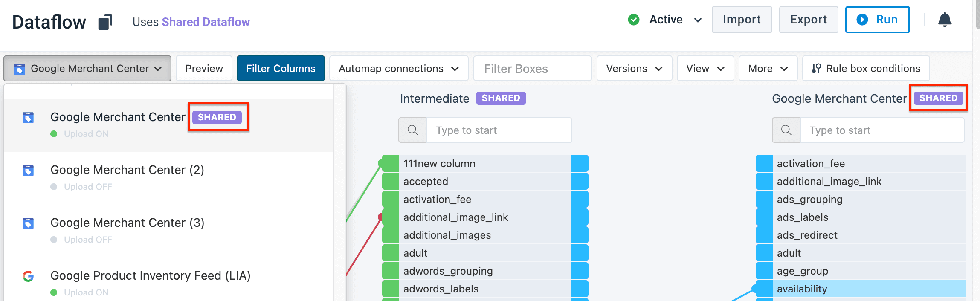
Task: Click the Filter Columns button
Action: click(281, 69)
